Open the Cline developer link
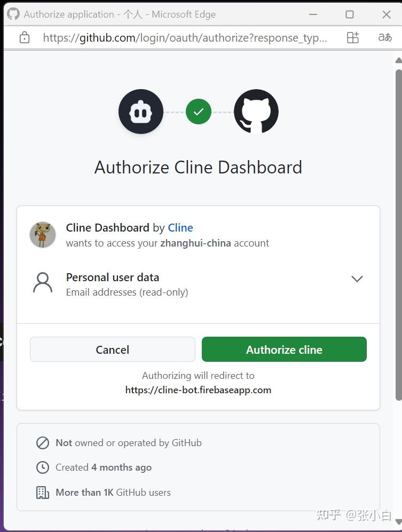 [180, 228]
